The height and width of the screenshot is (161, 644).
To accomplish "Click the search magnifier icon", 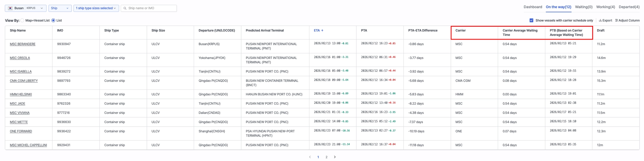I will pyautogui.click(x=125, y=8).
